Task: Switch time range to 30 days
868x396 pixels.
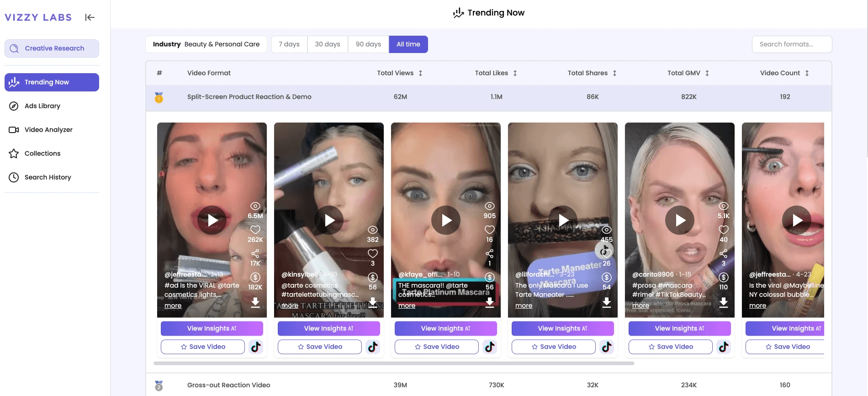Action: (328, 44)
